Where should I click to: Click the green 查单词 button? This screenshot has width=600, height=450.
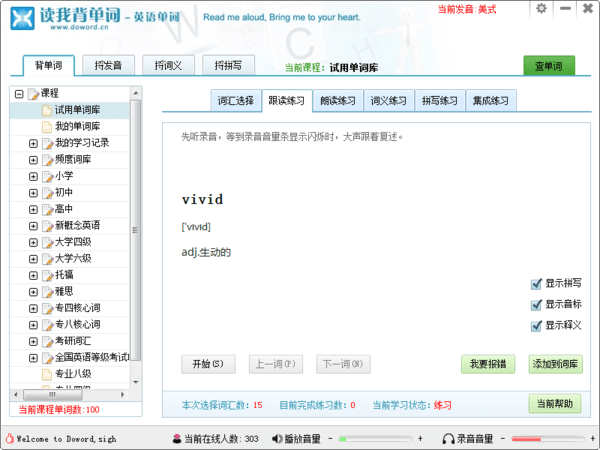pos(549,66)
